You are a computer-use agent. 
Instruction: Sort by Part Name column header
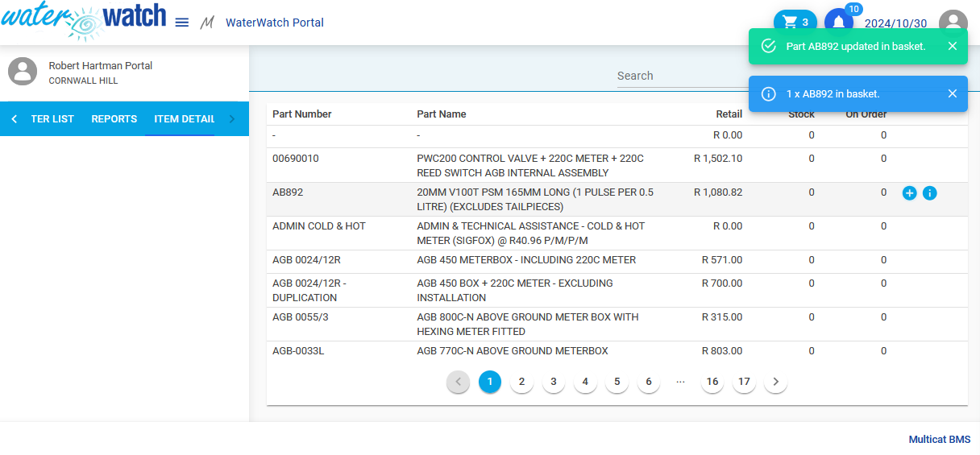pos(442,114)
